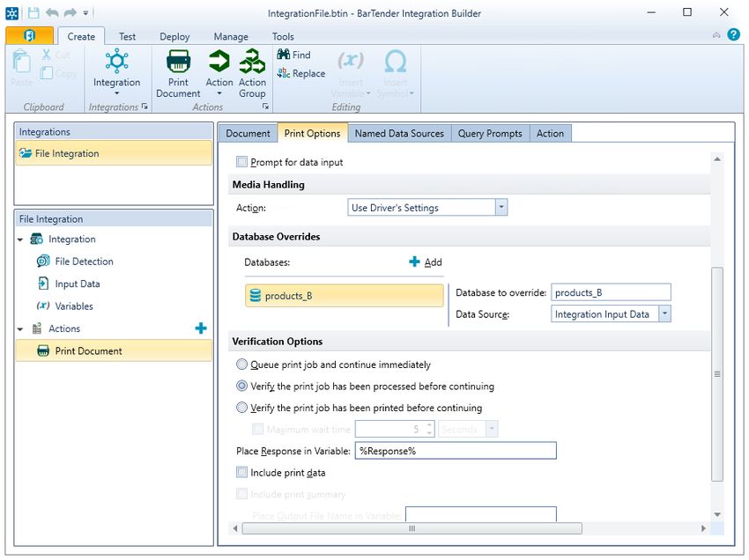This screenshot has width=749, height=560.
Task: Switch to the Tools ribbon tab
Action: tap(283, 36)
